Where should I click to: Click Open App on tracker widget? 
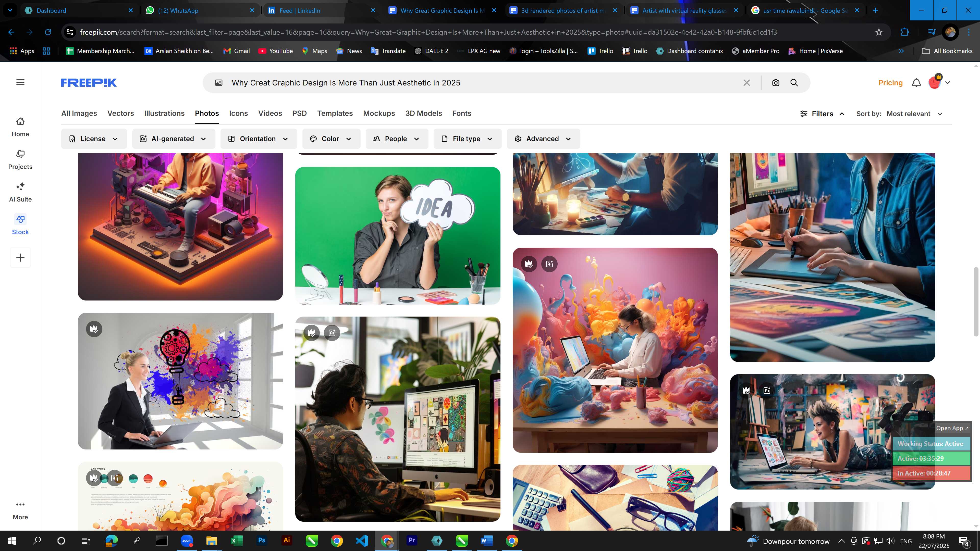(x=952, y=428)
